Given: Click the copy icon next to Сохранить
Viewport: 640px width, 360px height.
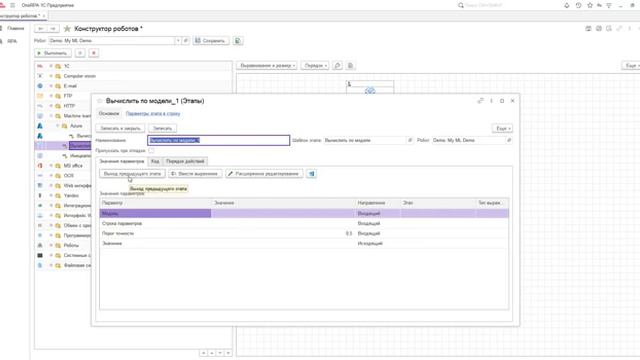Looking at the screenshot, I should (238, 41).
